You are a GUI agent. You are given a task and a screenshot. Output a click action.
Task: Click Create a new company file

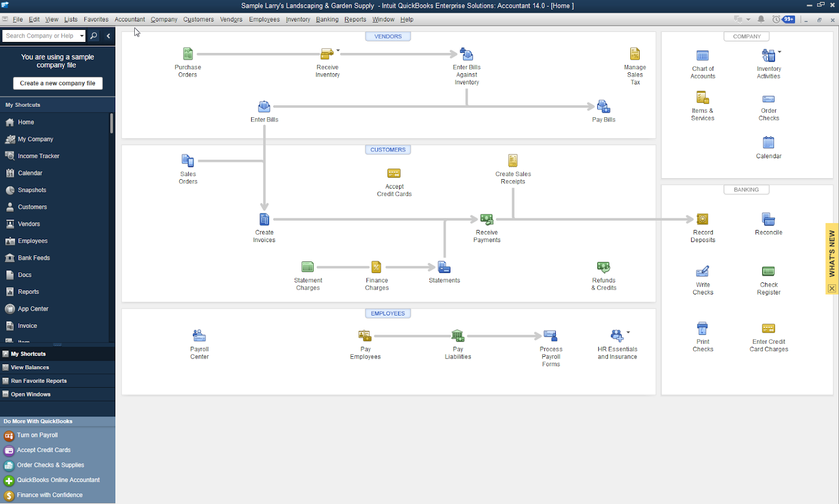click(58, 83)
